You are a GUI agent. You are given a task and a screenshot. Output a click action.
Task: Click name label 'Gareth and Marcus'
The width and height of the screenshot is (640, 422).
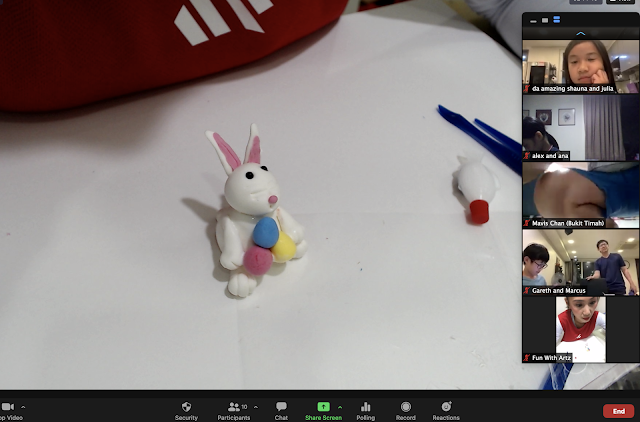coord(559,291)
